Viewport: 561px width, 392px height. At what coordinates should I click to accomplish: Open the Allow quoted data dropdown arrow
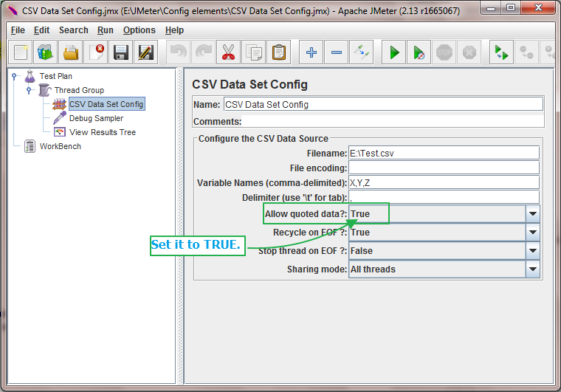(533, 214)
